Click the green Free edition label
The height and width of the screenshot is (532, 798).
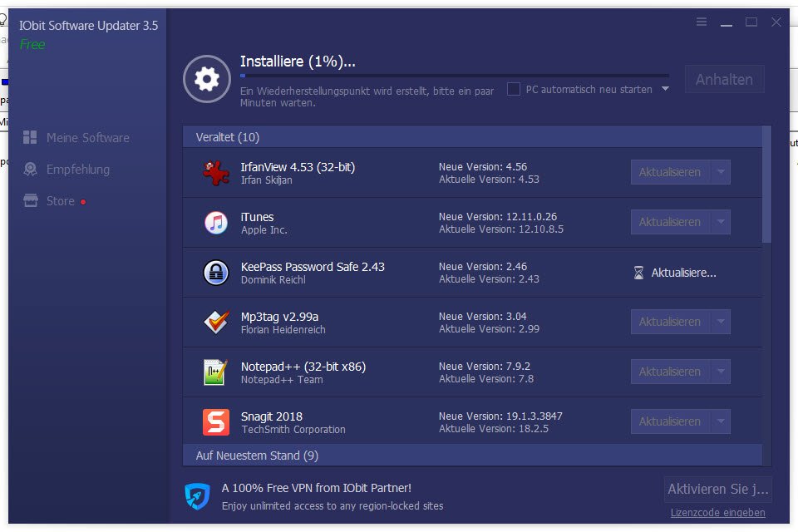pos(32,44)
